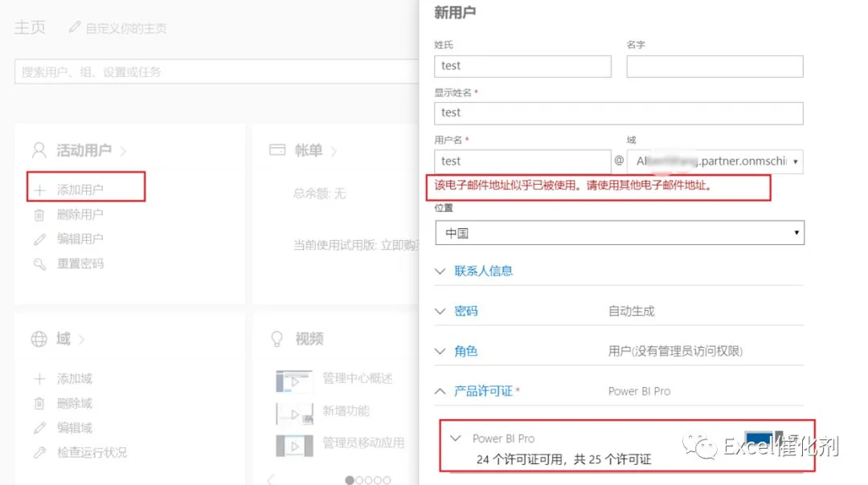
Task: Click the 用户(没有管理员访问权限) role value
Action: pyautogui.click(x=675, y=351)
